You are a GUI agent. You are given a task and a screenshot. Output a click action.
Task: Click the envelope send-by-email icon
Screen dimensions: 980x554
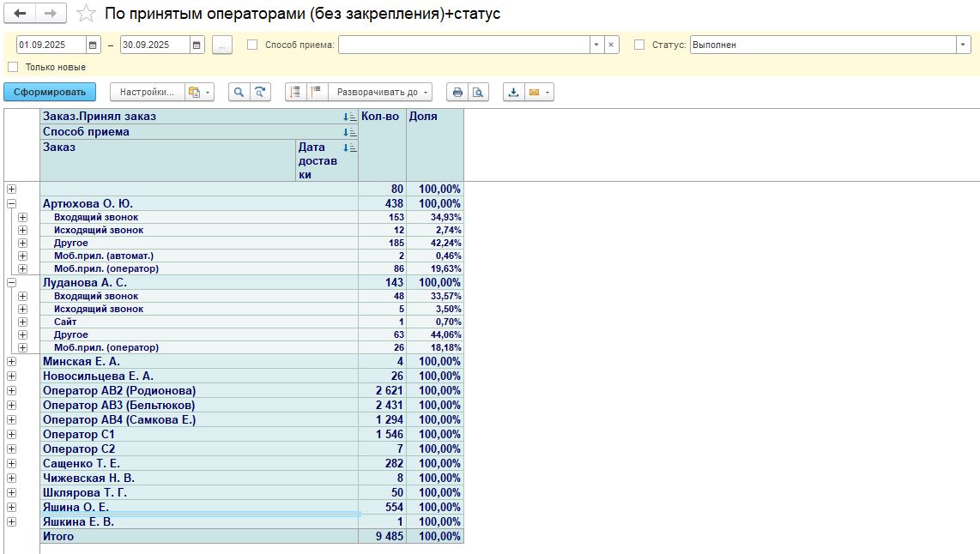(x=534, y=92)
